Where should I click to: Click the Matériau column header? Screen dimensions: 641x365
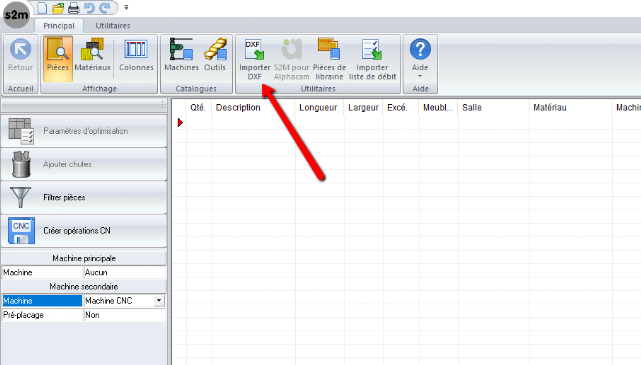point(570,107)
